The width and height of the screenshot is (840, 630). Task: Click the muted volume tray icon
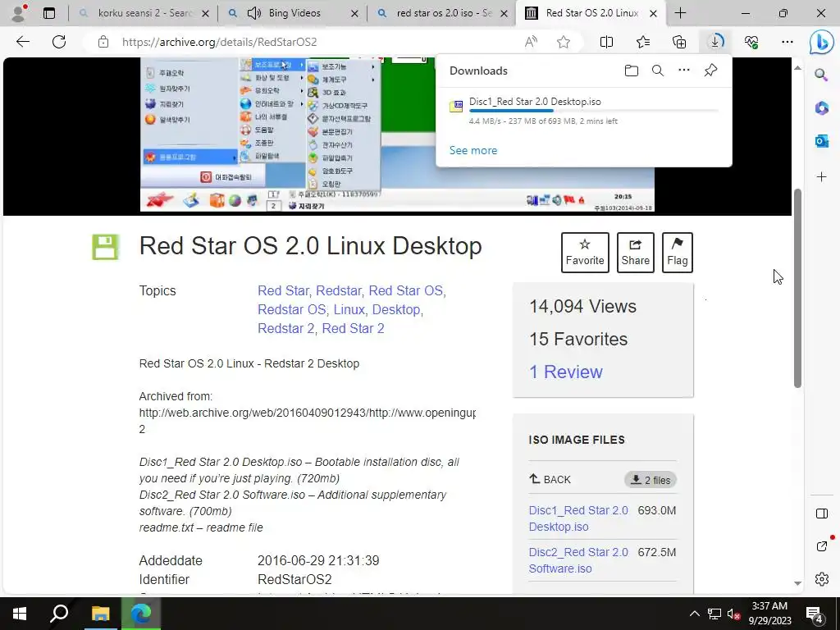click(733, 614)
